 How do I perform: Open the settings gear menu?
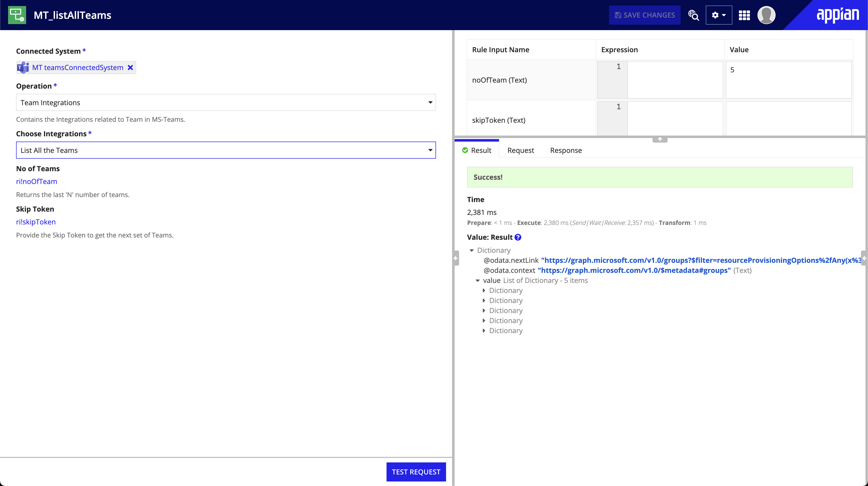tap(718, 15)
